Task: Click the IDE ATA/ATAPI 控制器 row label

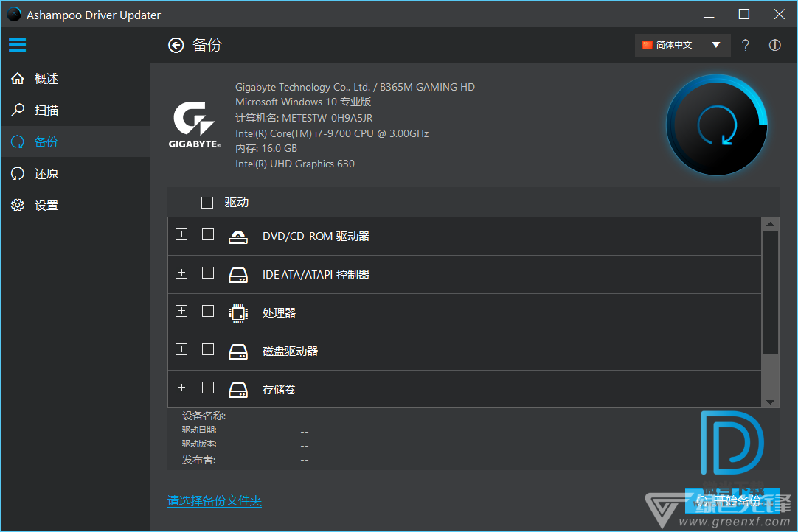Action: pyautogui.click(x=316, y=275)
